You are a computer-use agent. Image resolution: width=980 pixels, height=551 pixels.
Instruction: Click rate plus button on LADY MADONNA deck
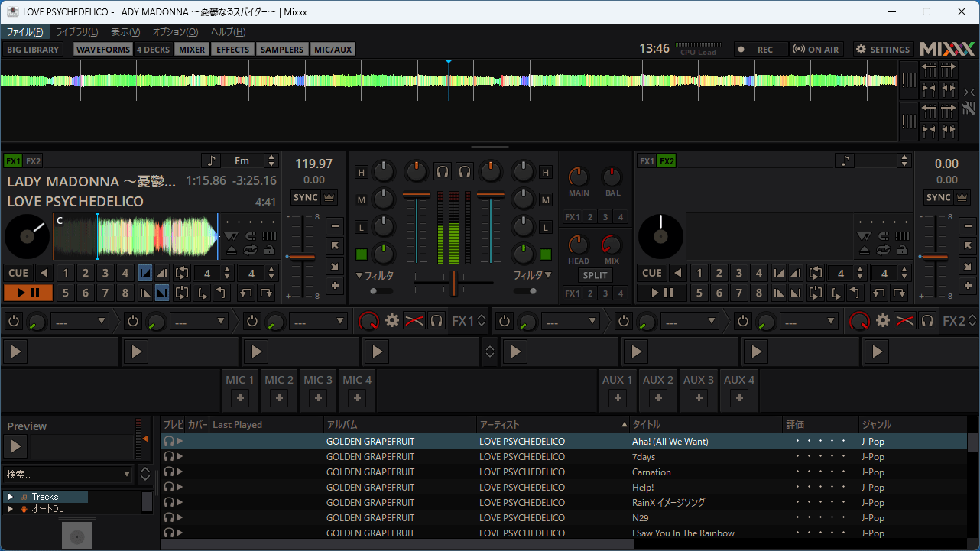pyautogui.click(x=335, y=286)
